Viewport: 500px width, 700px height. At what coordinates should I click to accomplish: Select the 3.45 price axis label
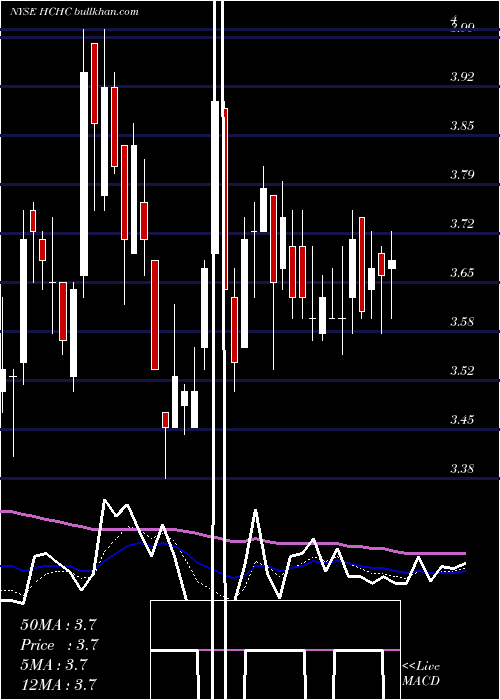point(462,419)
